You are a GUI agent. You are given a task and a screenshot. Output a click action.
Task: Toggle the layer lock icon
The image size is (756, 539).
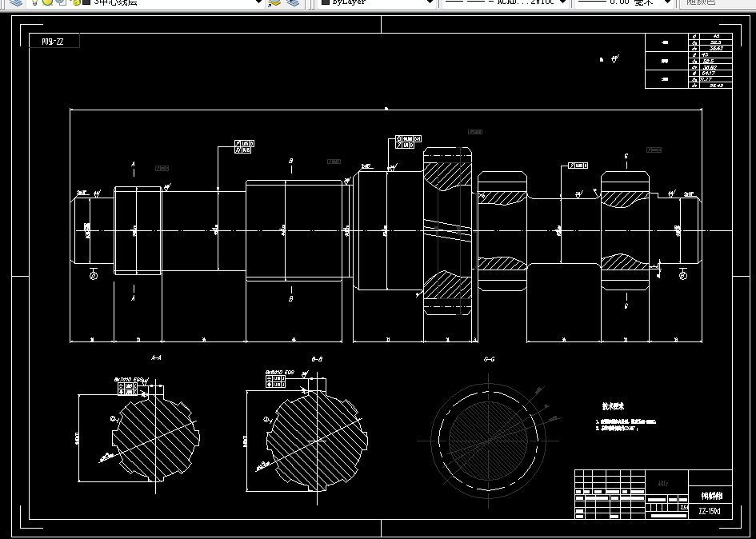76,2
